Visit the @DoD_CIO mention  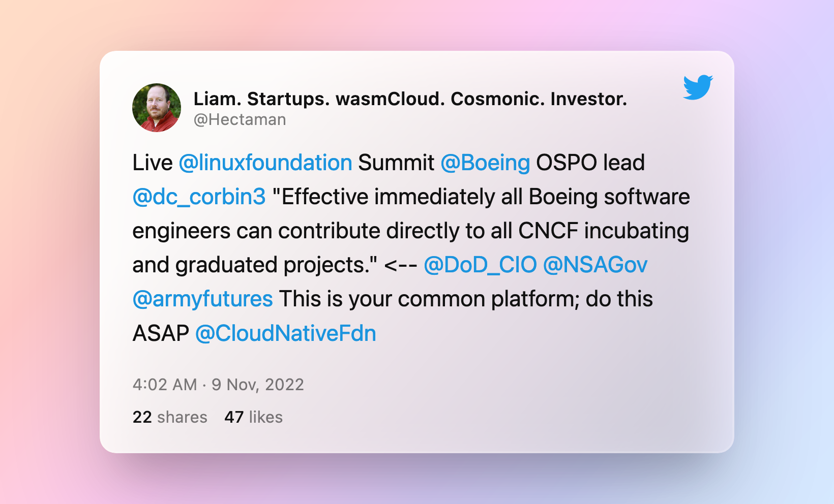[x=480, y=265]
